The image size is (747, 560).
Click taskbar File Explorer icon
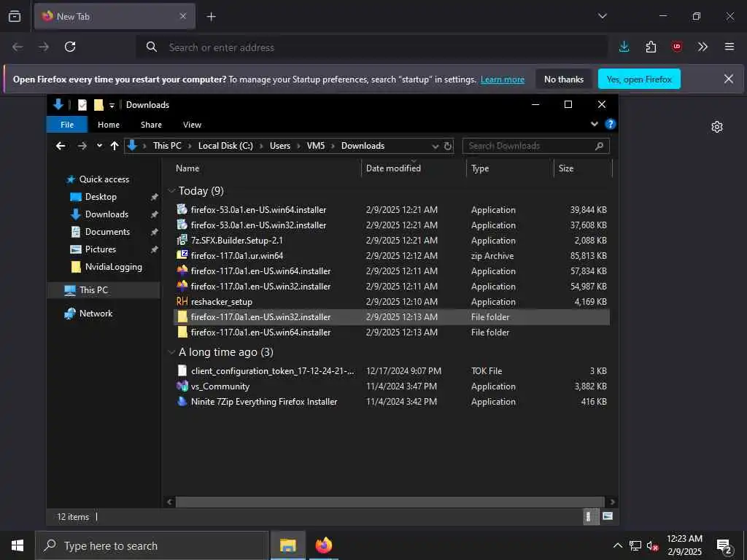pyautogui.click(x=287, y=545)
